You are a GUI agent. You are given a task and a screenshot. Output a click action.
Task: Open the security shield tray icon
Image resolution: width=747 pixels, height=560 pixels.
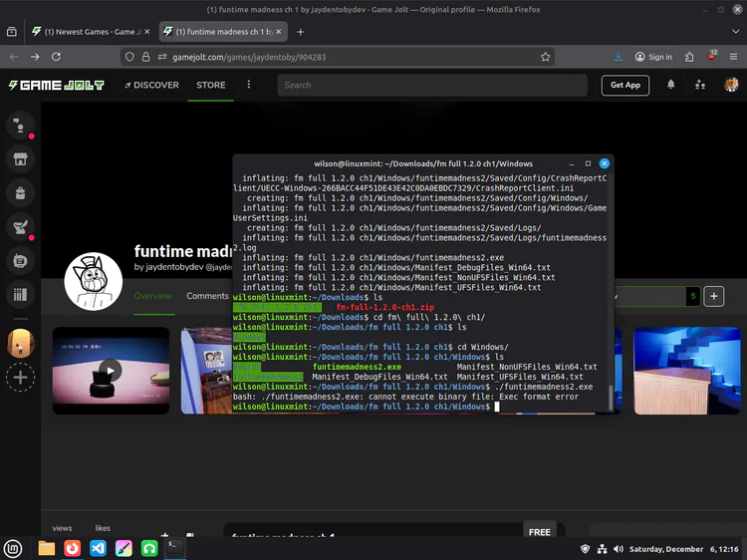click(585, 549)
